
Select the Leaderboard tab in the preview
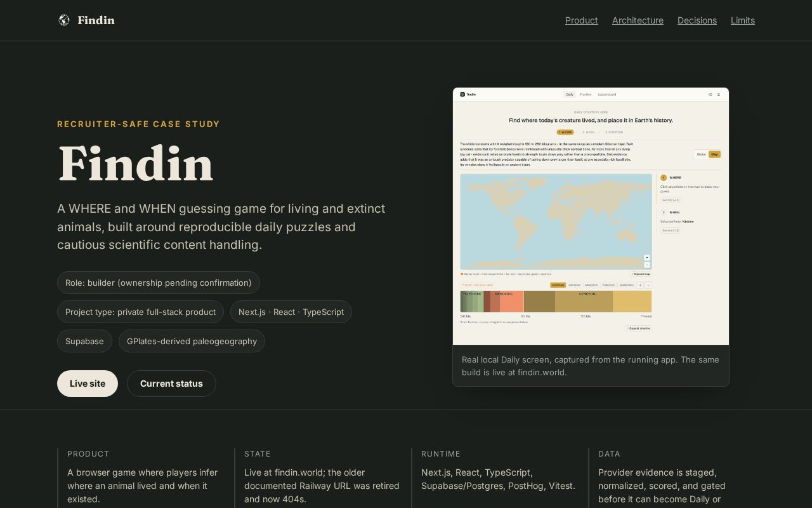coord(607,95)
